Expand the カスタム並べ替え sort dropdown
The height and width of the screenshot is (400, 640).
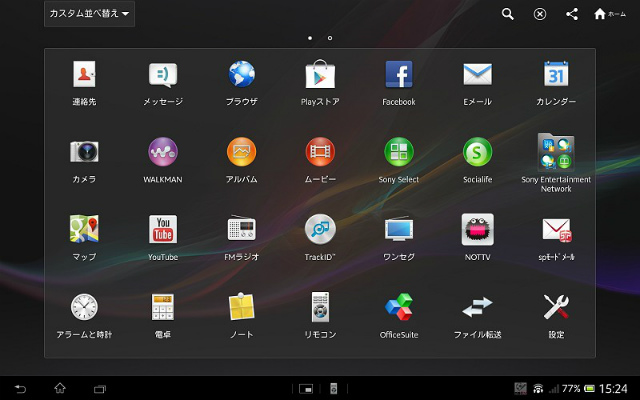coord(89,14)
